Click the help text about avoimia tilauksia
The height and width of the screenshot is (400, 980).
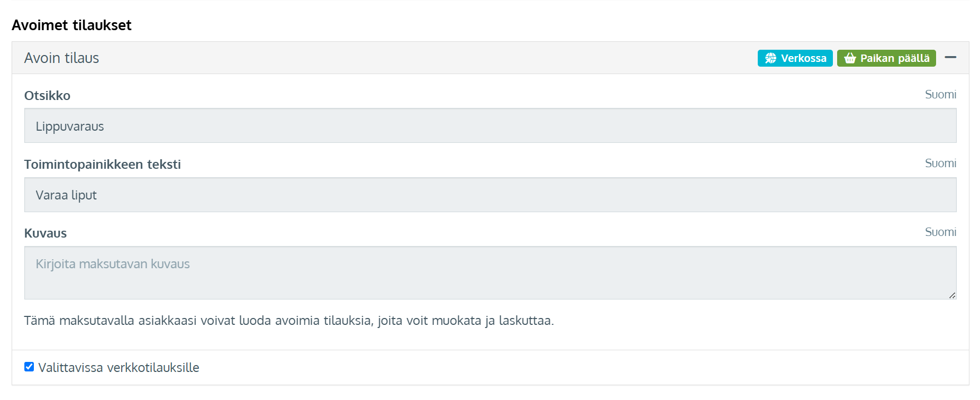point(289,321)
